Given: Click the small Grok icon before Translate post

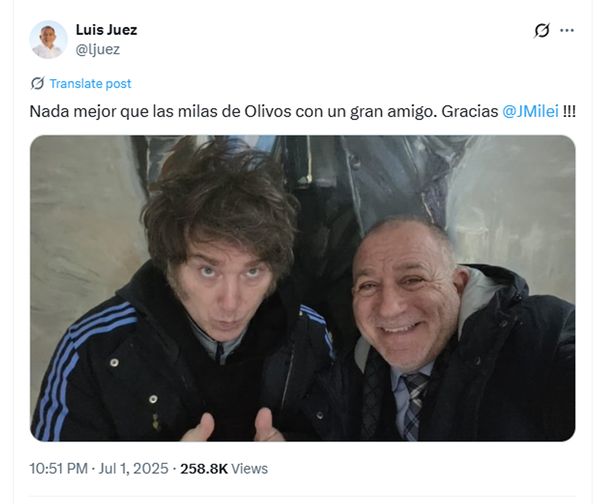Looking at the screenshot, I should click(x=37, y=83).
